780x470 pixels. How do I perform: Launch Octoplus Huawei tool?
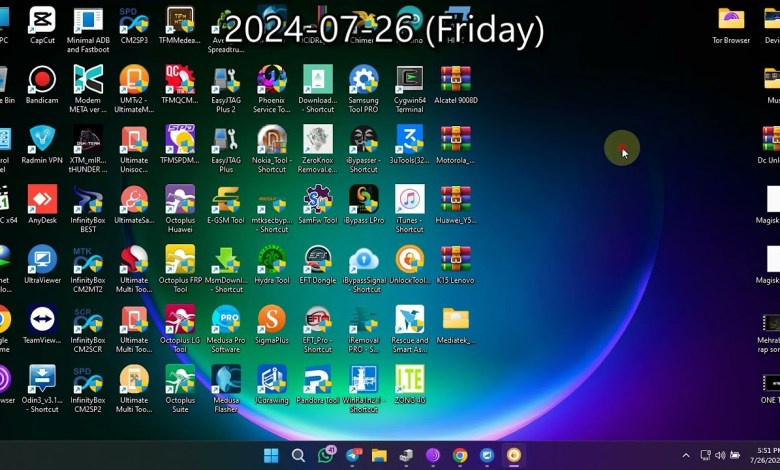180,199
